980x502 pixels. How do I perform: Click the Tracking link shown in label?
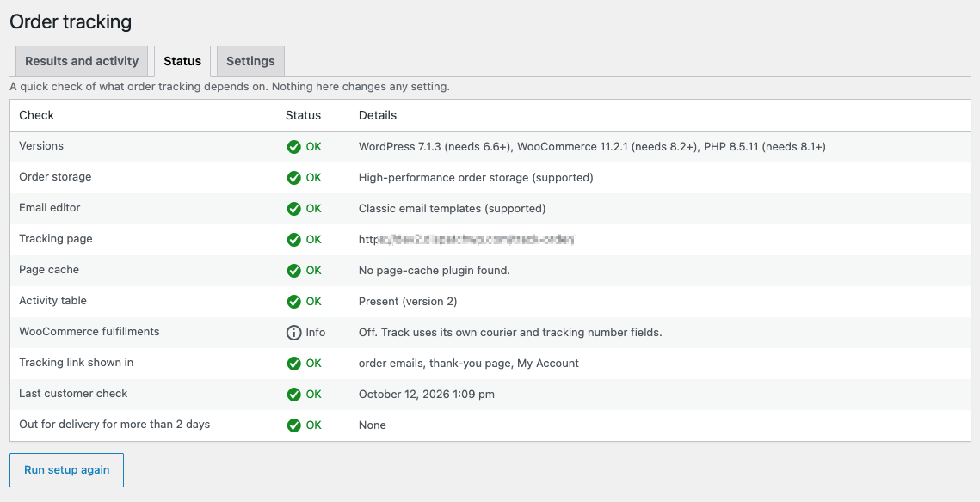click(77, 362)
